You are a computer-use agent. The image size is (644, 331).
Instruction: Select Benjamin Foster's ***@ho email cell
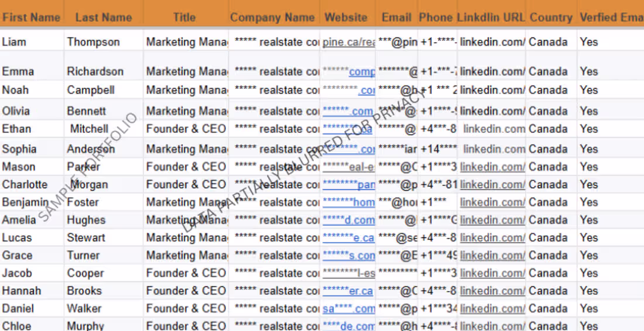(x=398, y=202)
